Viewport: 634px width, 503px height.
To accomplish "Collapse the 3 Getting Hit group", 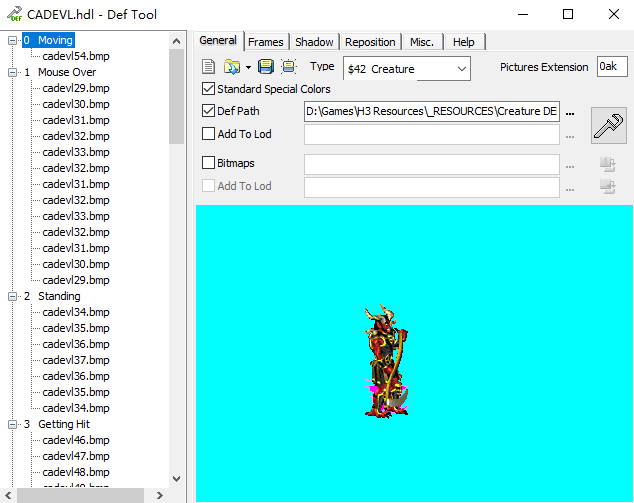I will point(13,424).
